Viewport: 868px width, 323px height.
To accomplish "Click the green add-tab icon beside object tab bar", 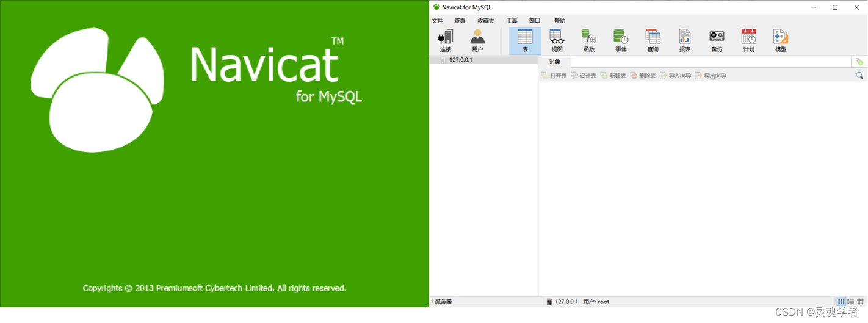I will 859,62.
